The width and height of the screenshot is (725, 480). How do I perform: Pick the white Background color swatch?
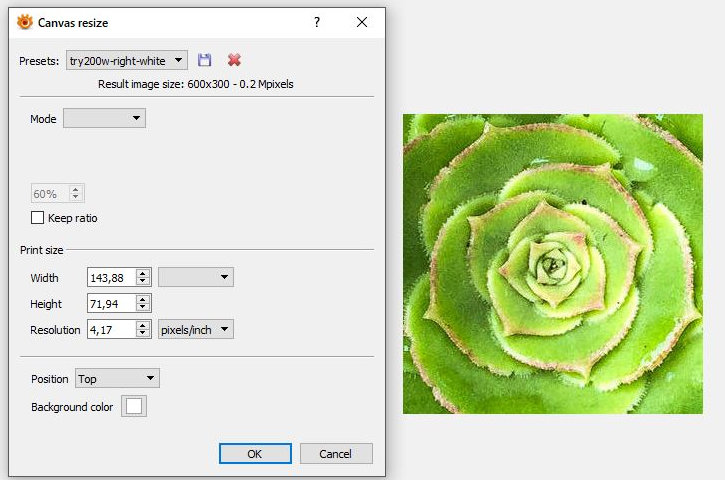(134, 406)
